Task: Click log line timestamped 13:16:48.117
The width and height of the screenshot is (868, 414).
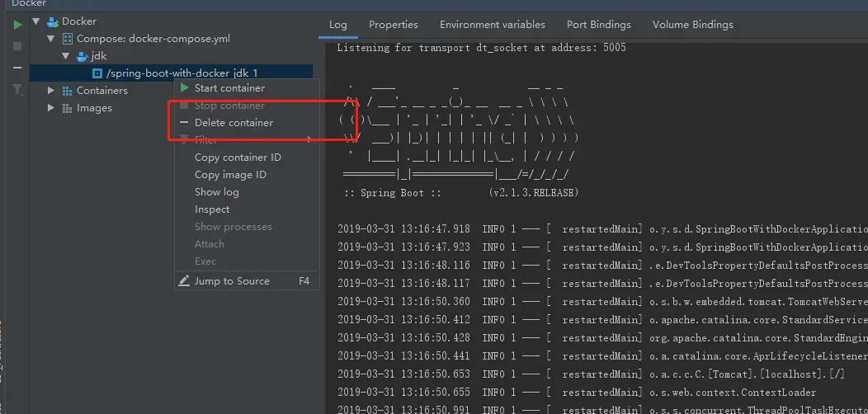Action: tap(602, 284)
